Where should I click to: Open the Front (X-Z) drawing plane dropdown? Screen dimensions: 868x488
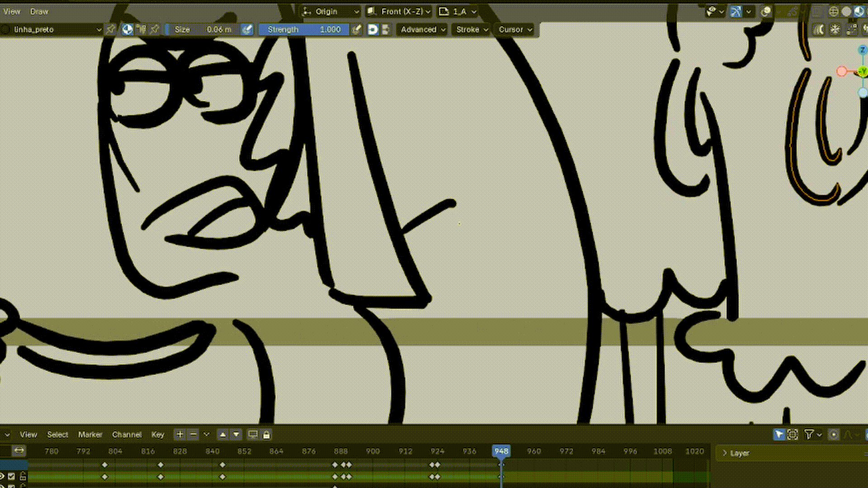coord(399,11)
